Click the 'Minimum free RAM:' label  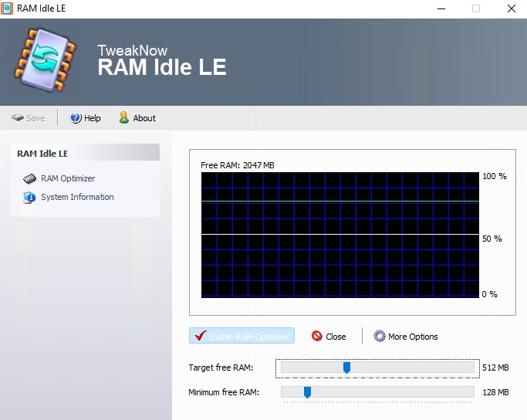point(224,392)
